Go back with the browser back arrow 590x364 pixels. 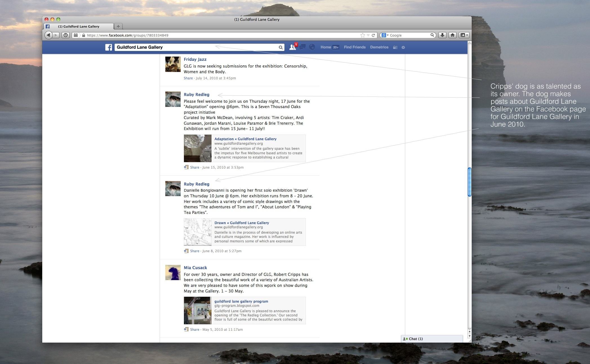[x=48, y=35]
